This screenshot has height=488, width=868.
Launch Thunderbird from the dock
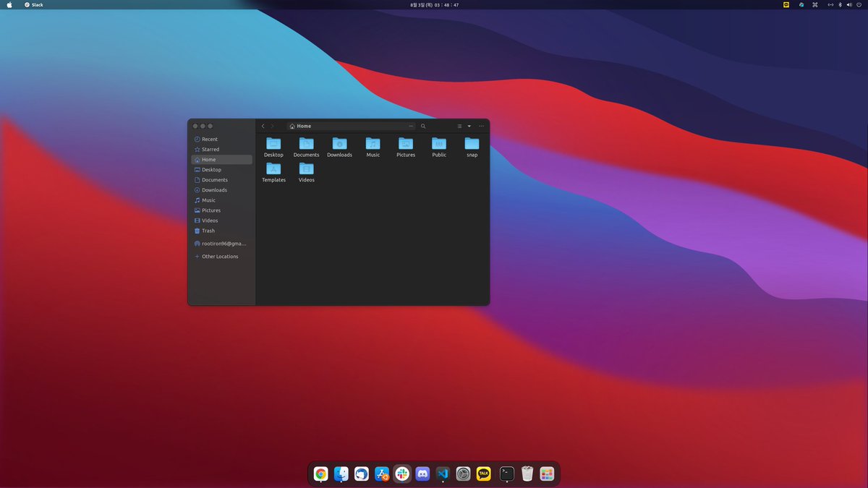(362, 474)
